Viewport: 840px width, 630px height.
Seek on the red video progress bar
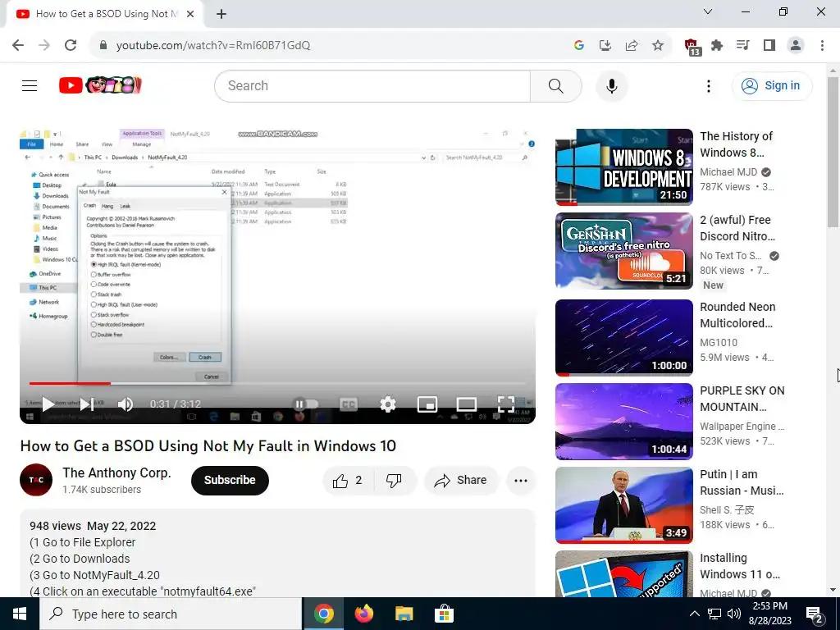point(70,383)
